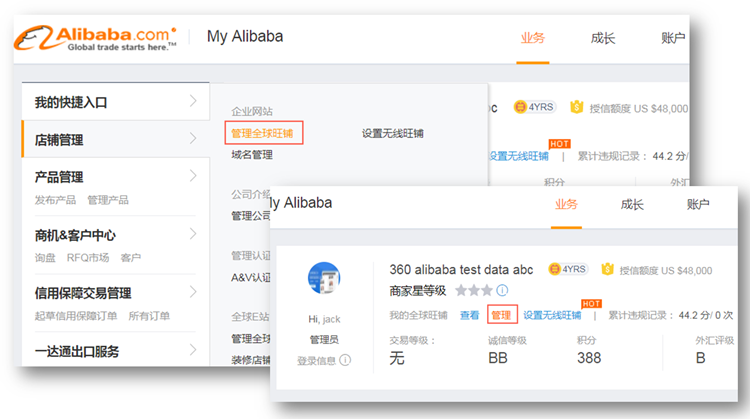Viewport: 750px width, 419px height.
Task: Open 商机&客户中心 sidebar item
Action: 75,235
